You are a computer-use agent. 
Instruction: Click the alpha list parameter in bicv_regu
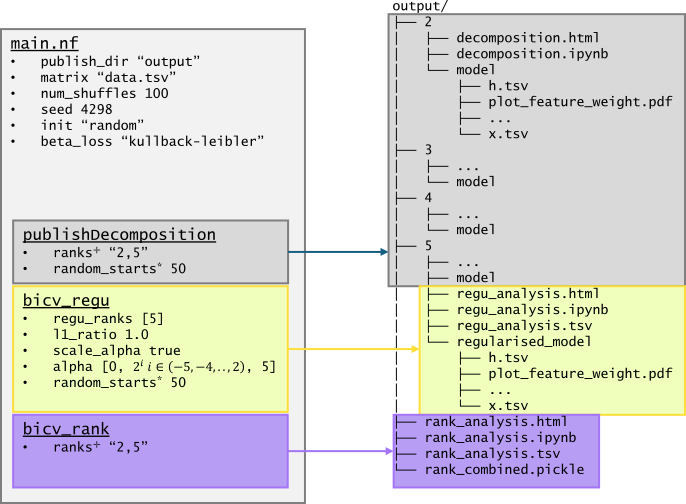(164, 367)
